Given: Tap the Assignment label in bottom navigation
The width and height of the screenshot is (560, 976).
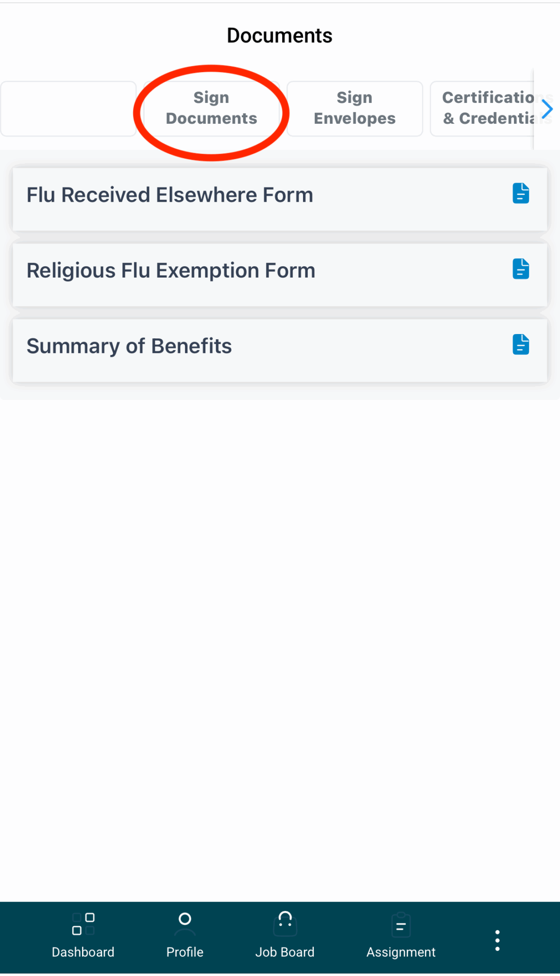Looking at the screenshot, I should pos(401,952).
